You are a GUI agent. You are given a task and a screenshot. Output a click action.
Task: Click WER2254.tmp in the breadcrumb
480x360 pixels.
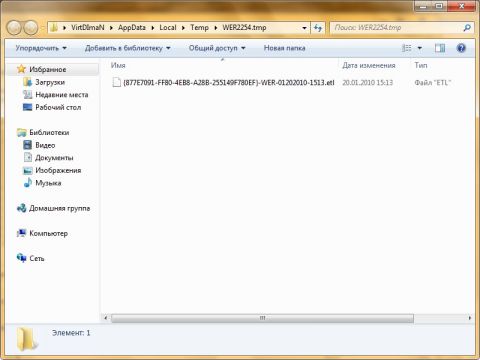click(x=244, y=28)
